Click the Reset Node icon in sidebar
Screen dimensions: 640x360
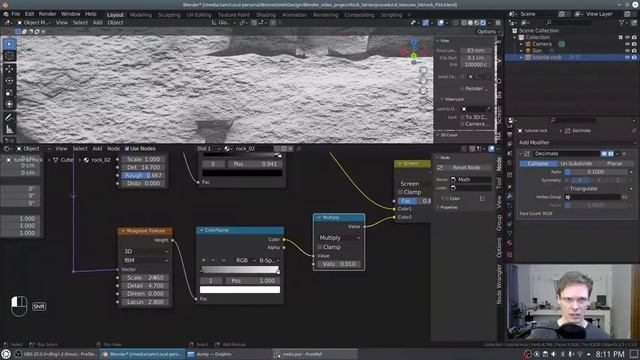click(x=440, y=168)
